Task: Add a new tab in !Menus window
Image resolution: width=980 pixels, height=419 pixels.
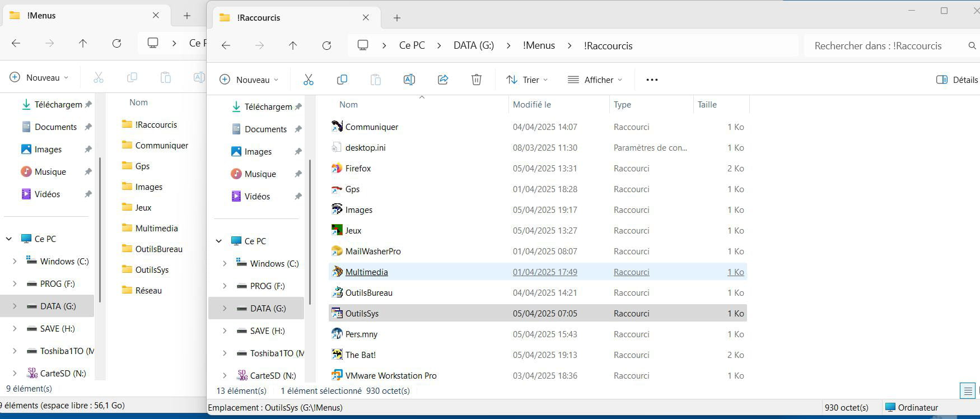Action: coord(187,16)
